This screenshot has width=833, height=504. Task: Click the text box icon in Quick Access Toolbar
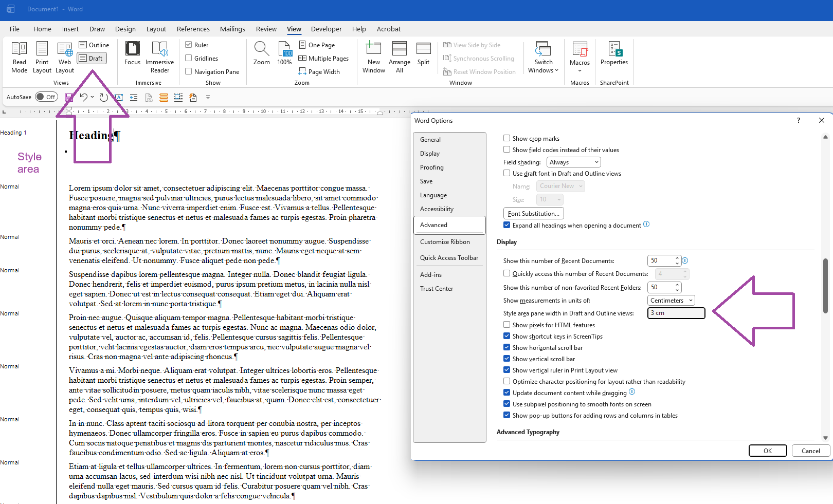[x=119, y=97]
